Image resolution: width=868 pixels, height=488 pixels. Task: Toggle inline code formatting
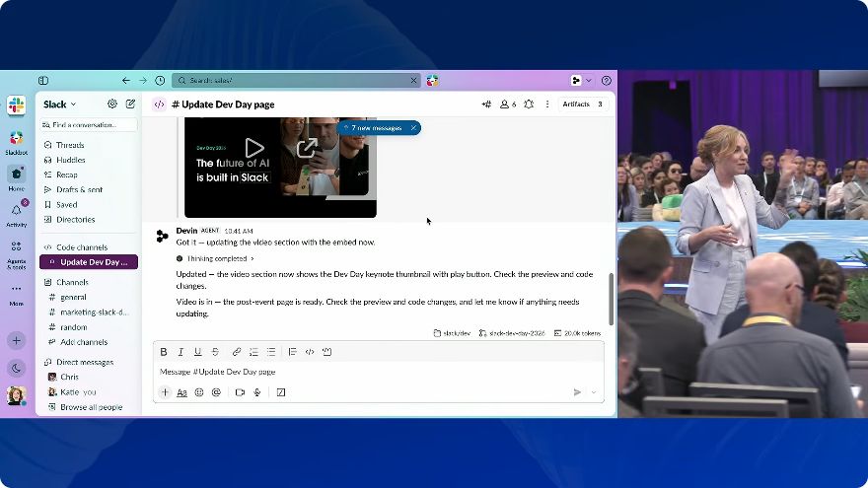310,352
